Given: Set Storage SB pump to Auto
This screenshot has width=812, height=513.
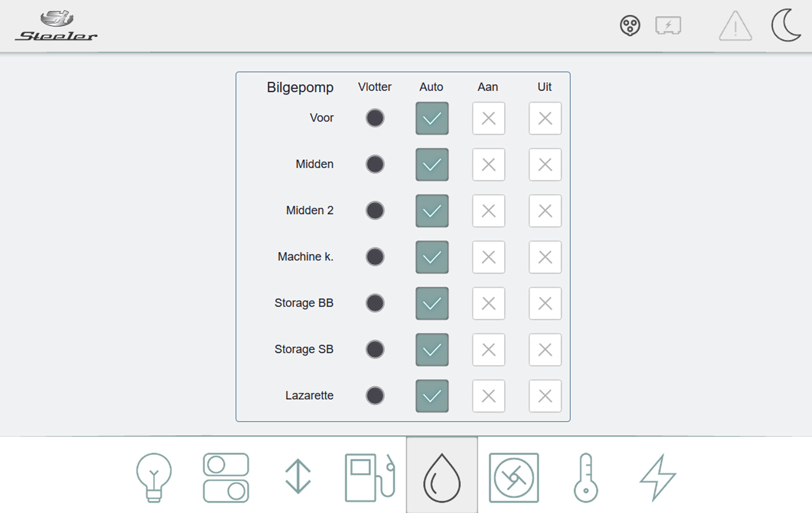Looking at the screenshot, I should click(x=432, y=350).
